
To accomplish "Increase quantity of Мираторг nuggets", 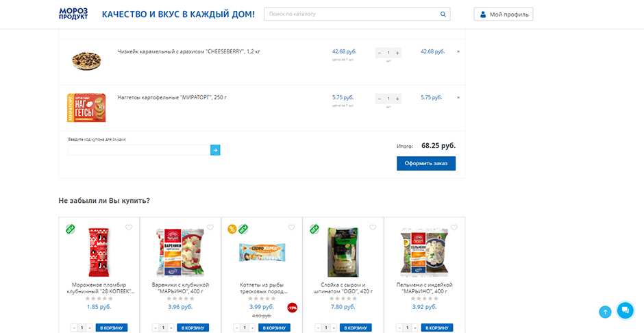I will coord(397,99).
